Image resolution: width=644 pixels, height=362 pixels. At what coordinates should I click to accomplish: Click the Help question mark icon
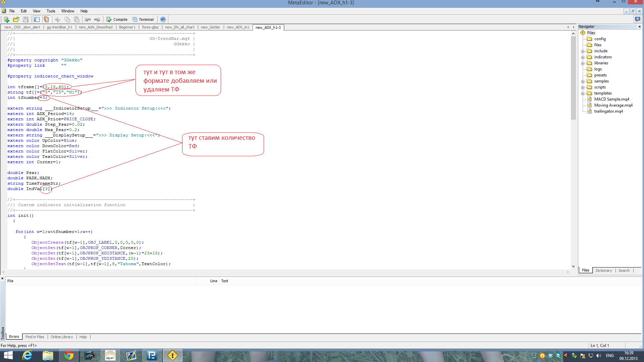point(163,19)
